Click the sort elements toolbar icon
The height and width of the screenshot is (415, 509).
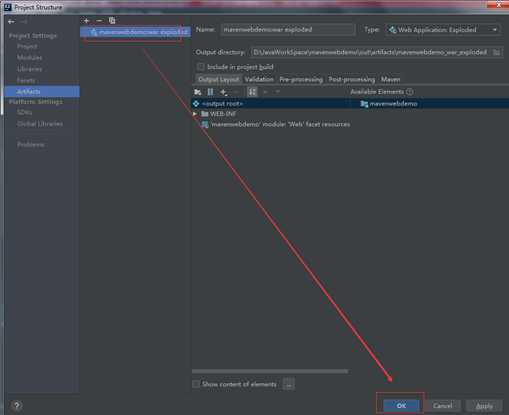click(252, 92)
